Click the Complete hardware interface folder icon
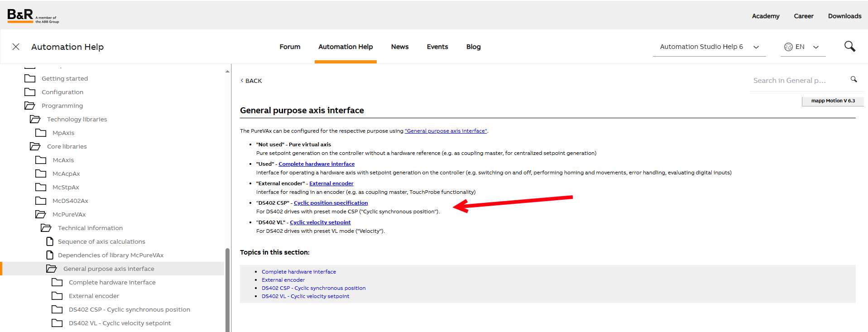The width and height of the screenshot is (868, 332). 57,282
